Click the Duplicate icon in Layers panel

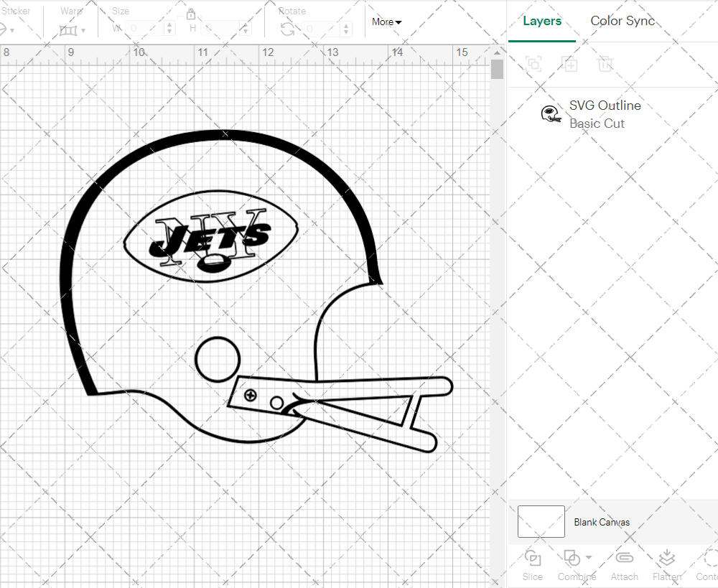click(x=569, y=64)
